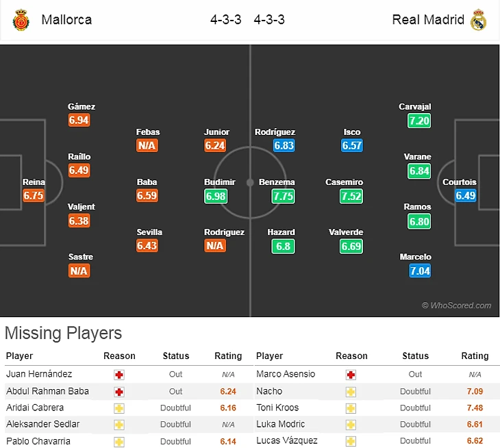
Task: Click the Status header in Real Madrid table
Action: coord(415,356)
